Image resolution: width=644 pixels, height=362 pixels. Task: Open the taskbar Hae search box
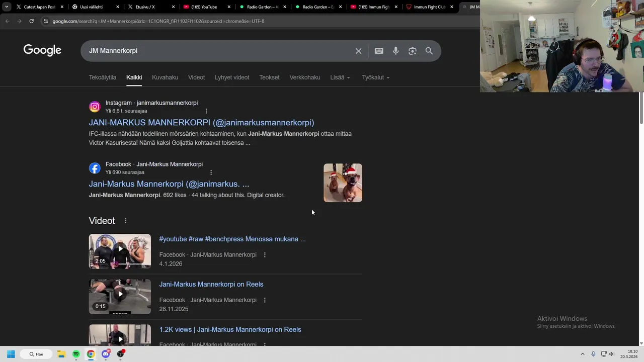point(36,354)
